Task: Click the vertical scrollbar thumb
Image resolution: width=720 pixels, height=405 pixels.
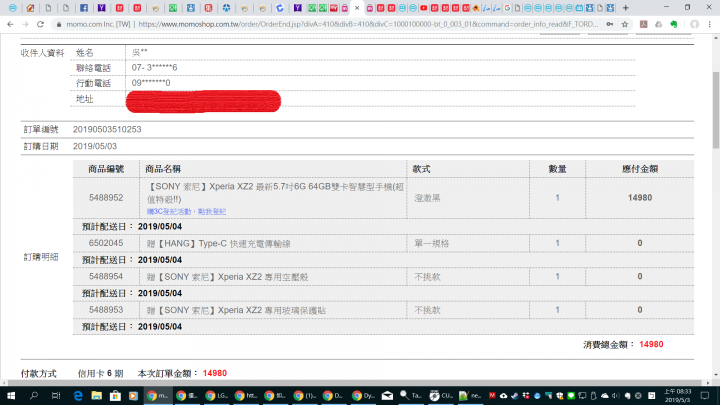Action: point(715,110)
